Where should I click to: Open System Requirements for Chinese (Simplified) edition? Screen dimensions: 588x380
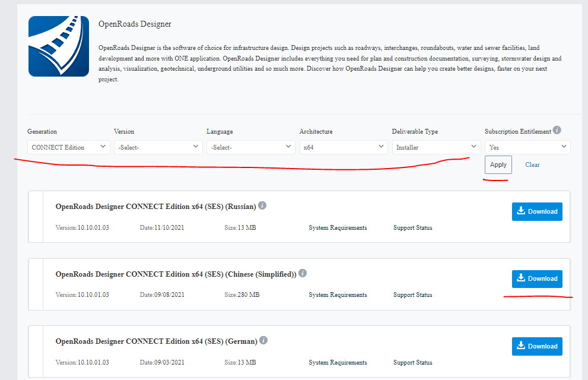[x=338, y=295]
